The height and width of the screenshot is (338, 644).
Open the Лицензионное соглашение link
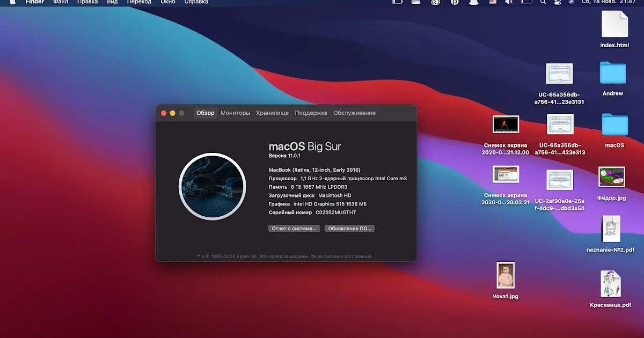point(340,256)
